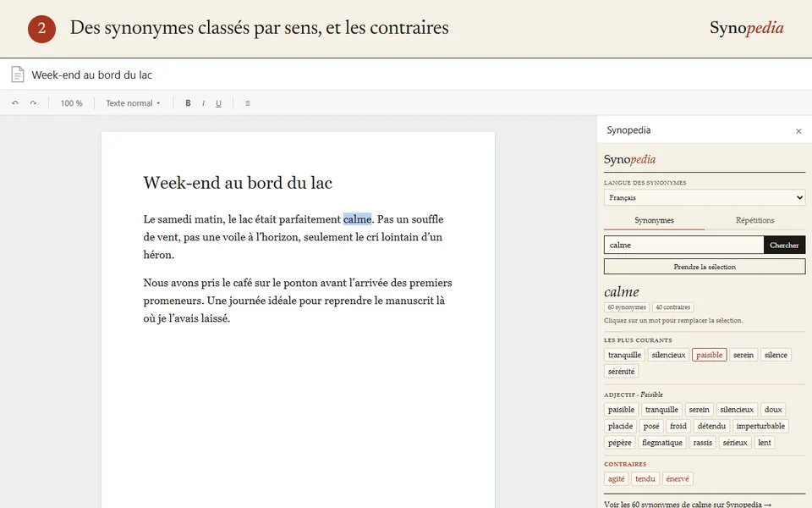Click the Synopedia logo in header
Viewport: 812px width, 508px height.
click(746, 28)
